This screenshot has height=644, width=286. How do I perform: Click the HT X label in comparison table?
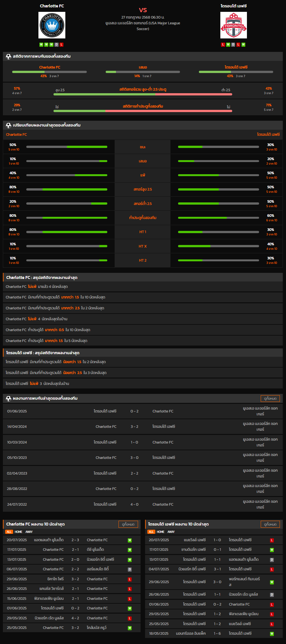click(143, 246)
